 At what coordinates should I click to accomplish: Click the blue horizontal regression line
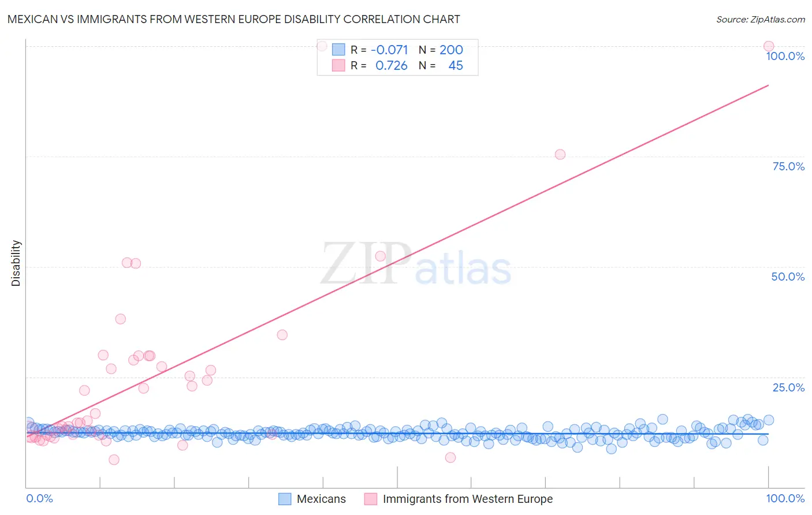397,432
